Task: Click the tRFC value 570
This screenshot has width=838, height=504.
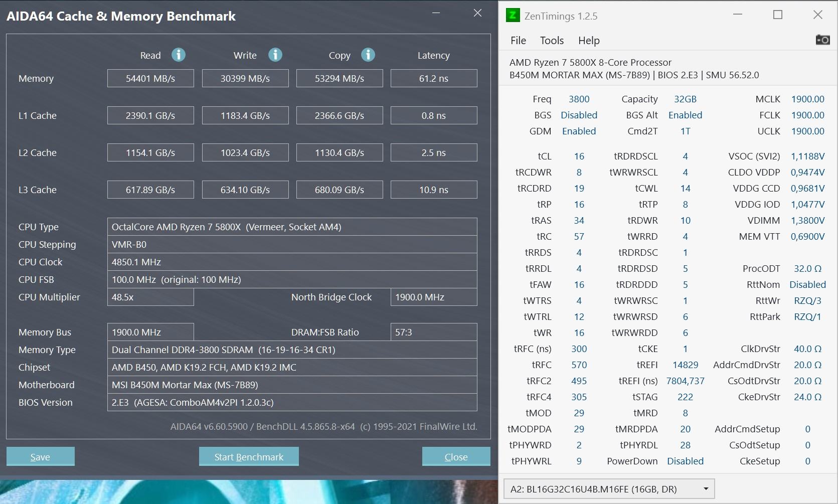Action: [x=579, y=365]
